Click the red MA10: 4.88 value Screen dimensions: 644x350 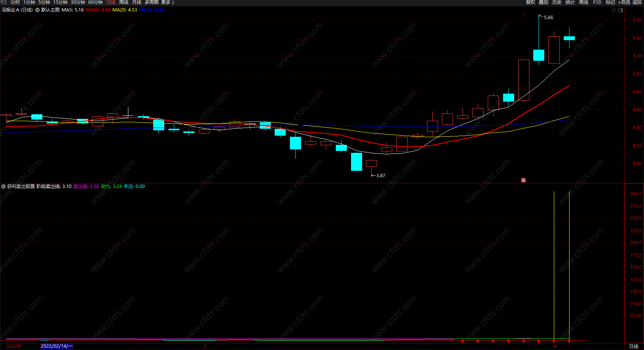(x=98, y=10)
